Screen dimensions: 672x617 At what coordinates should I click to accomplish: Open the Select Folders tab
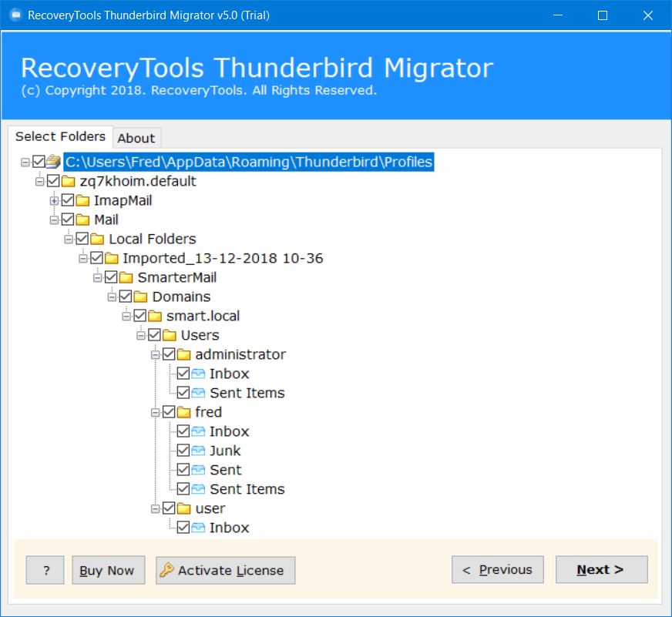point(60,136)
